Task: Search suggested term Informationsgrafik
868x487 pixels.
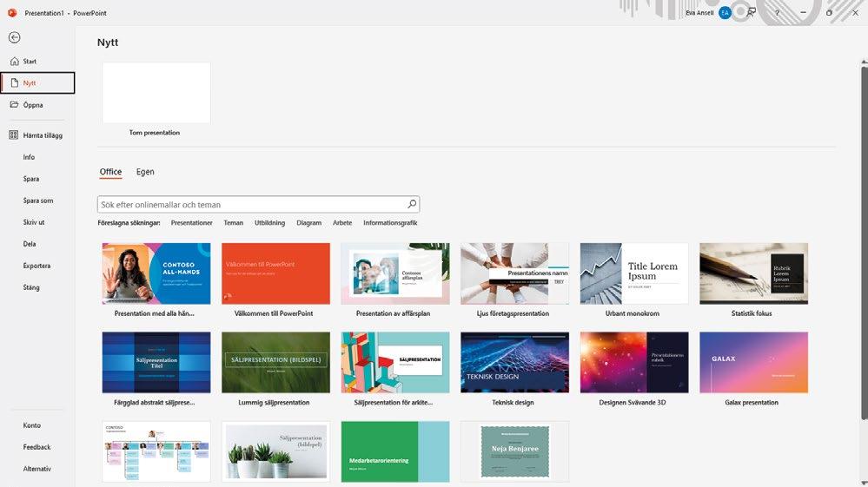Action: (390, 223)
